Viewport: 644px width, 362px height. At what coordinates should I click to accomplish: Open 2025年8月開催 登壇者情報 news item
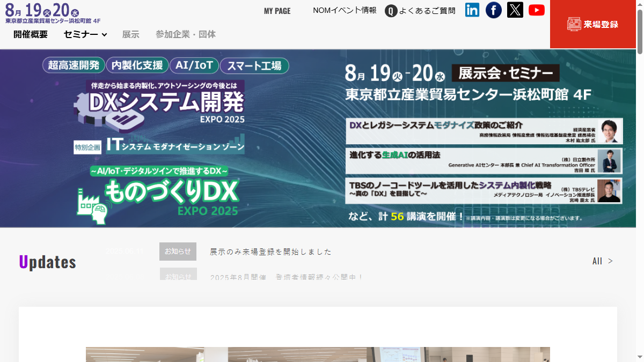[x=287, y=277]
